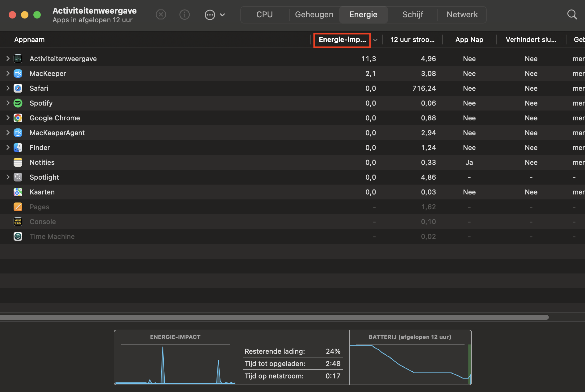Viewport: 585px width, 392px height.
Task: Click the Notities notes icon
Action: (x=18, y=162)
